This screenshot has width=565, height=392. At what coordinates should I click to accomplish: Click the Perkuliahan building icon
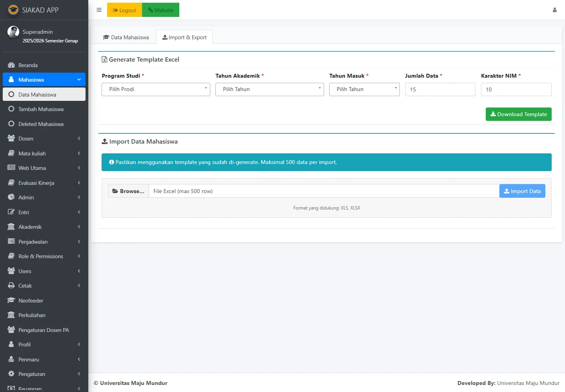(11, 315)
